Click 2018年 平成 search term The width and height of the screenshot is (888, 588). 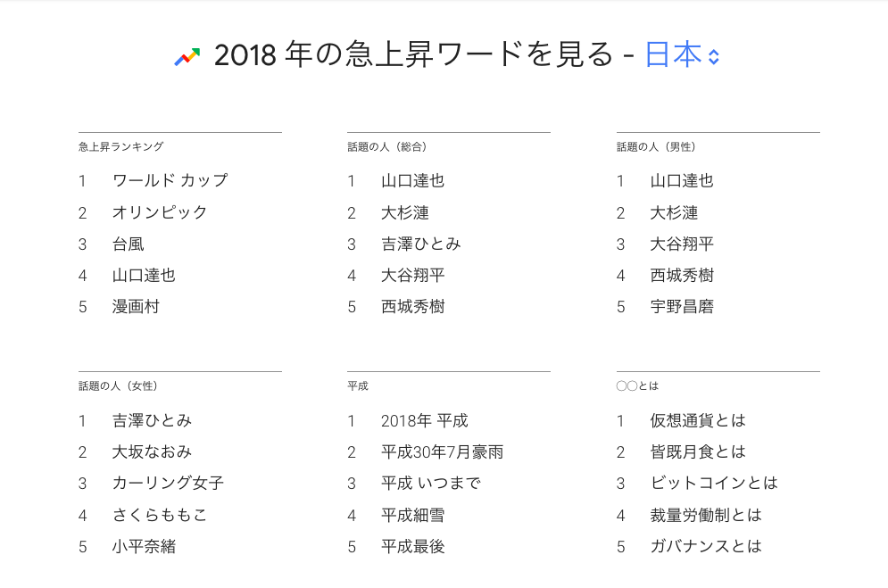point(425,420)
